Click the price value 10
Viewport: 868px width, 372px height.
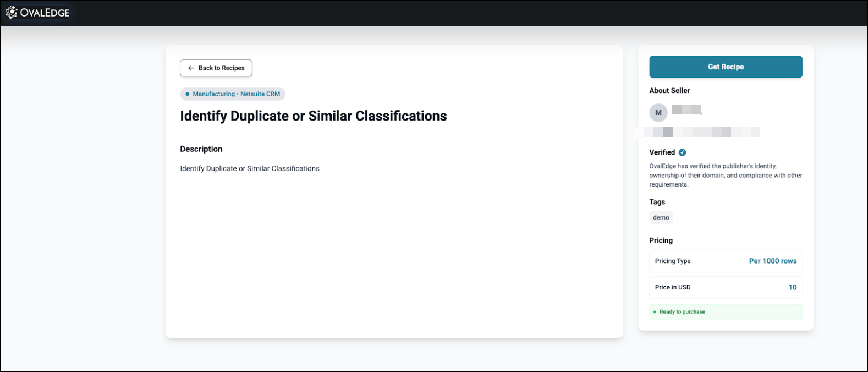coord(792,287)
